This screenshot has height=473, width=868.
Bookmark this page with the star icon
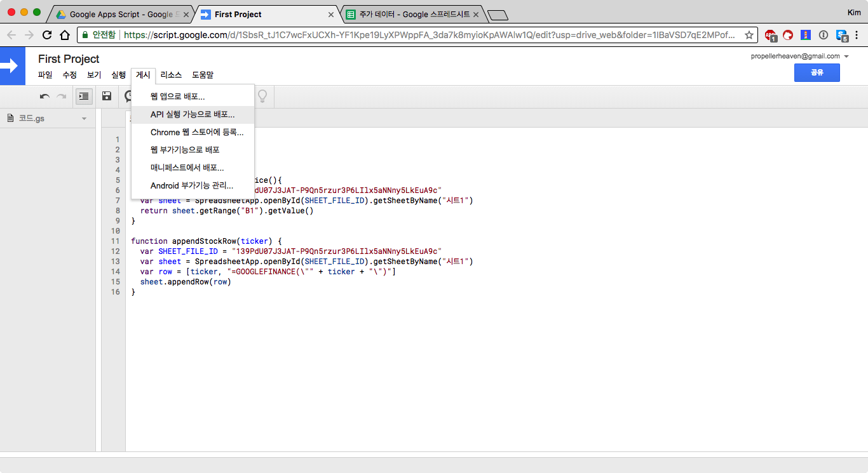(749, 35)
